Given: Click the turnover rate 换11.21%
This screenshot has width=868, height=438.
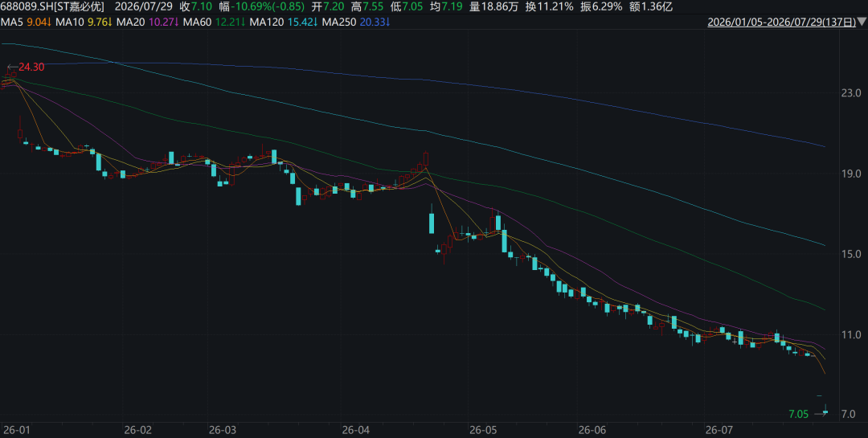Looking at the screenshot, I should 550,7.
